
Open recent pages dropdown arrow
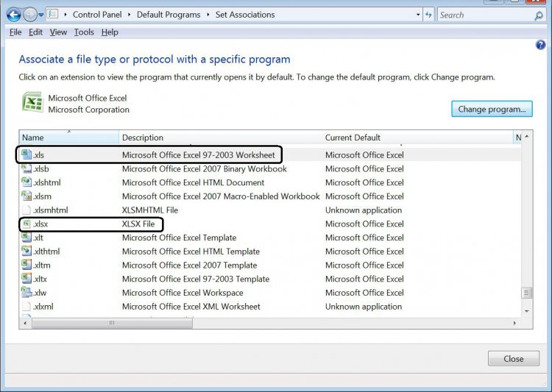pos(40,15)
